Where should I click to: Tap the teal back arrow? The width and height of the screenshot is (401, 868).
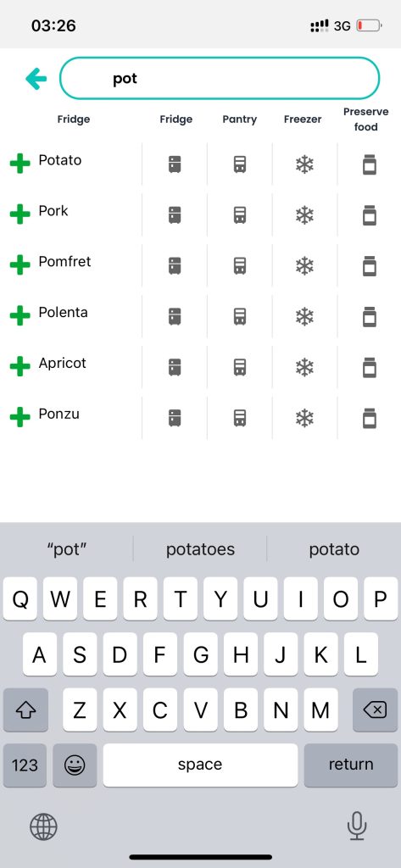coord(36,79)
